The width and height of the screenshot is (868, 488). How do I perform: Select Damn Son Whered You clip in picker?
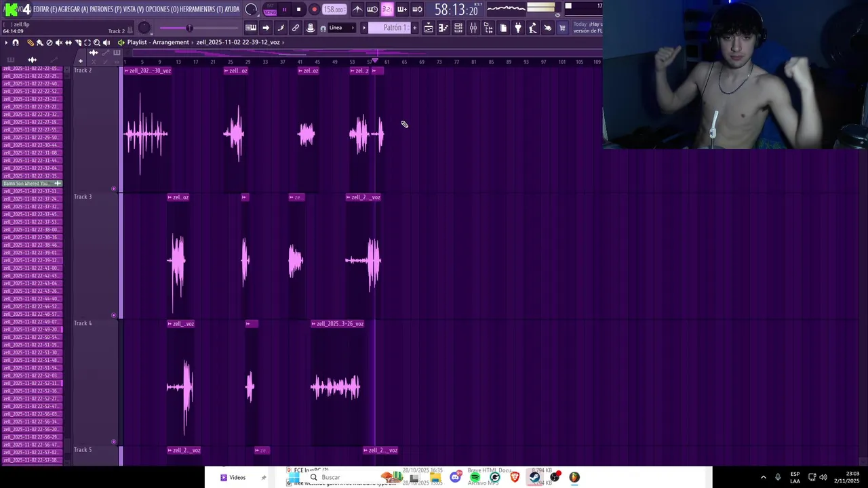(32, 184)
